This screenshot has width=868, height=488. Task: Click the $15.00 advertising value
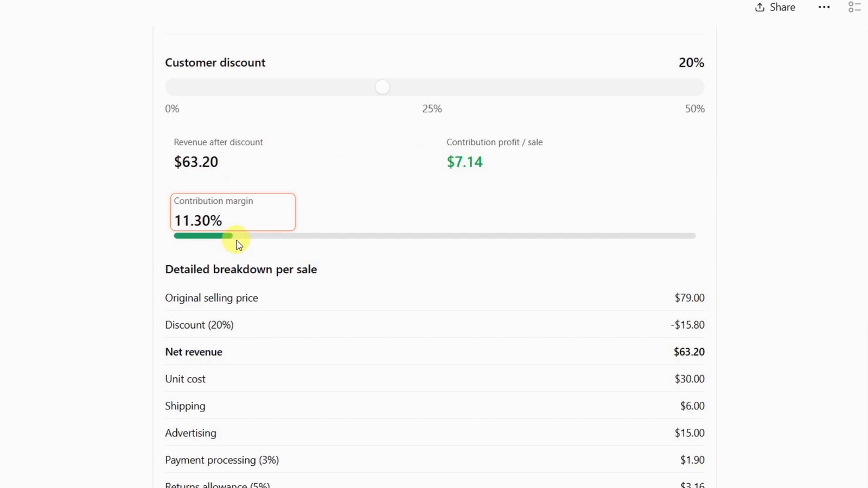(690, 433)
